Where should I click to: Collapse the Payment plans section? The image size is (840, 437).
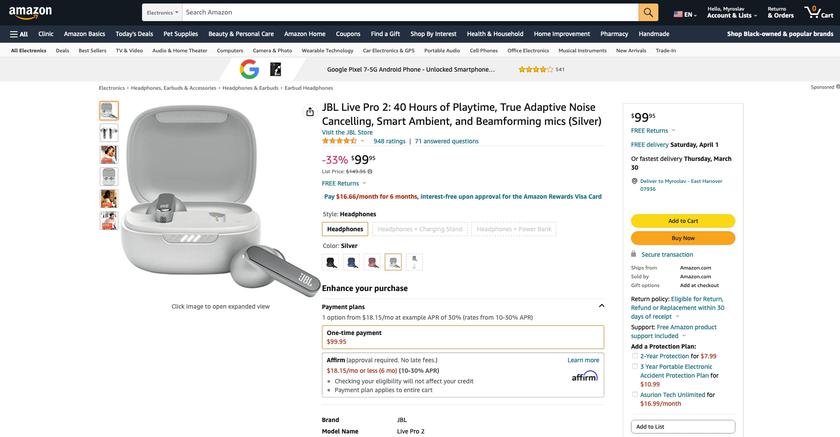click(601, 306)
